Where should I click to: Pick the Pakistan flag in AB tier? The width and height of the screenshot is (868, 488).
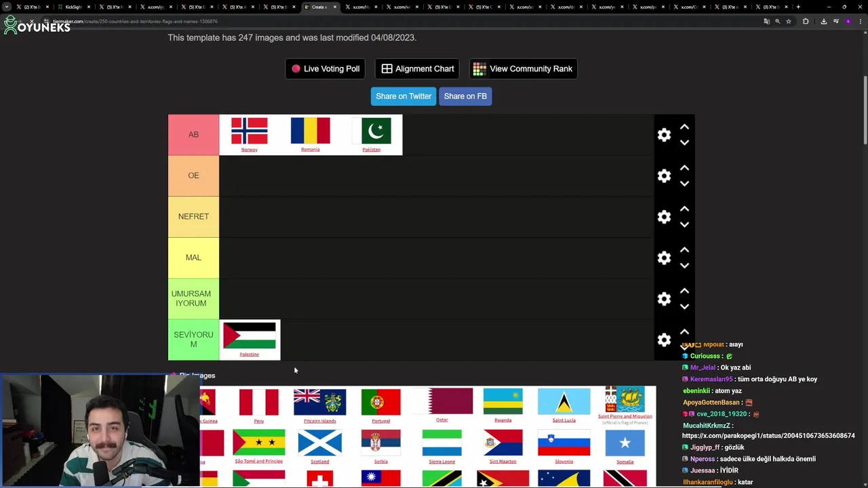coord(372,135)
